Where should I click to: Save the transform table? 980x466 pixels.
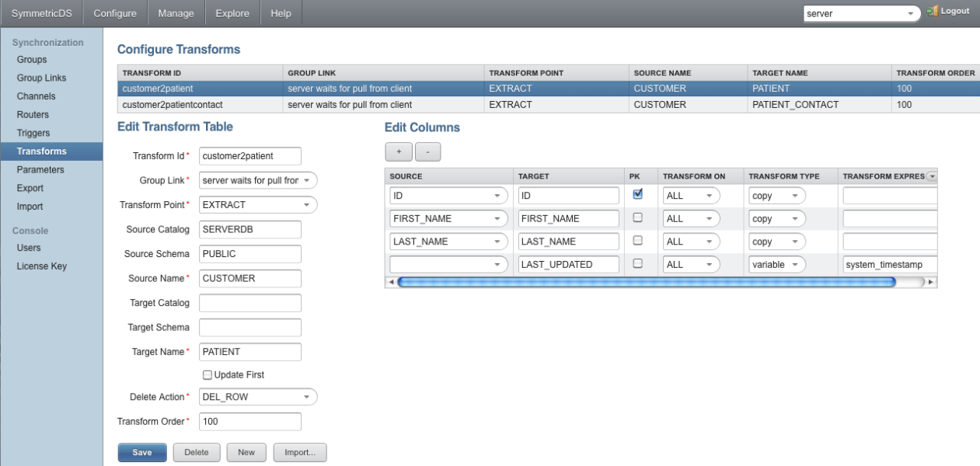(x=141, y=452)
